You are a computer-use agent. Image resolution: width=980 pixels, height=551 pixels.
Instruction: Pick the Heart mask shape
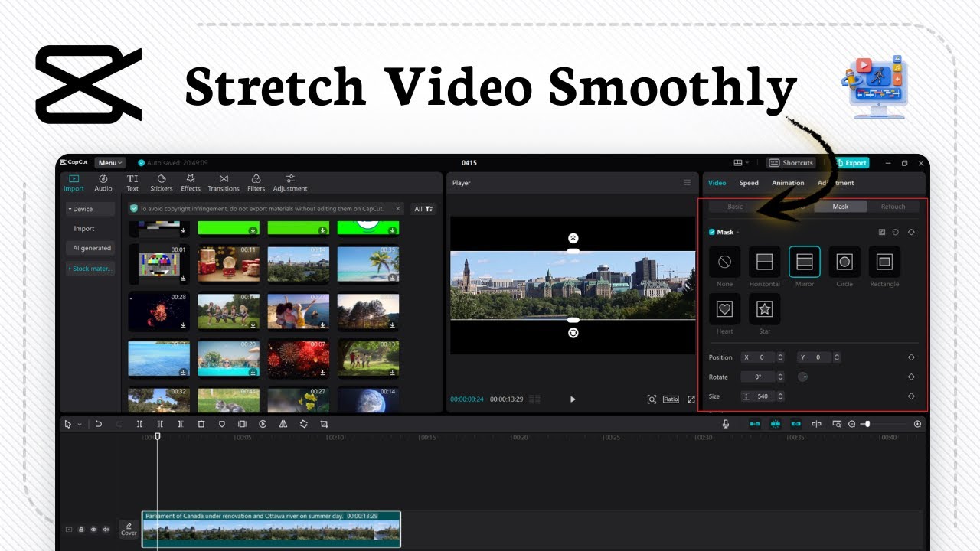tap(724, 309)
